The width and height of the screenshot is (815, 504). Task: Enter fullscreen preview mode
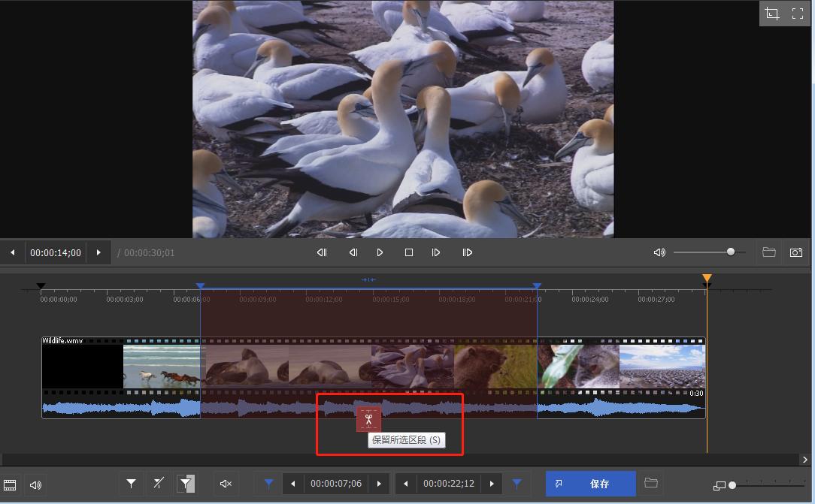point(798,14)
